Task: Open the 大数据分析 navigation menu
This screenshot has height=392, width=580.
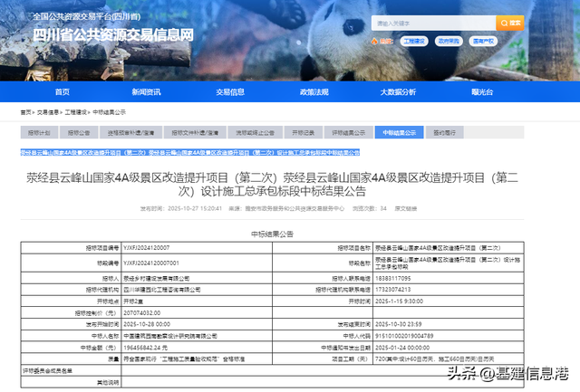Action: (398, 92)
